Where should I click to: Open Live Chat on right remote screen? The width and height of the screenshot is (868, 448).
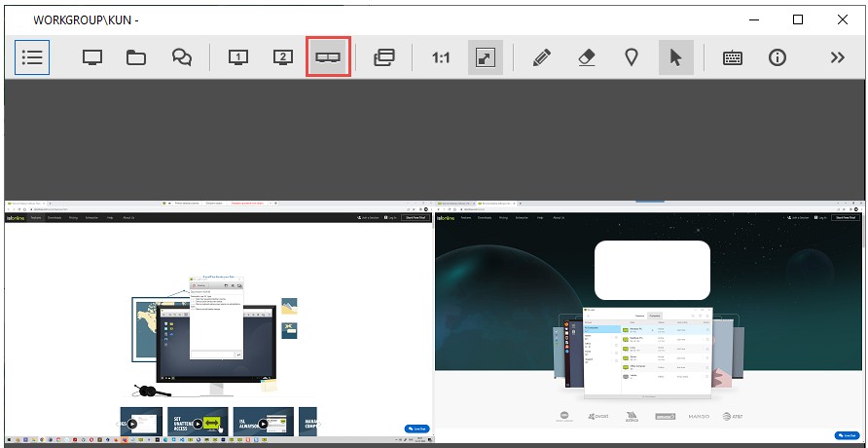tap(847, 435)
